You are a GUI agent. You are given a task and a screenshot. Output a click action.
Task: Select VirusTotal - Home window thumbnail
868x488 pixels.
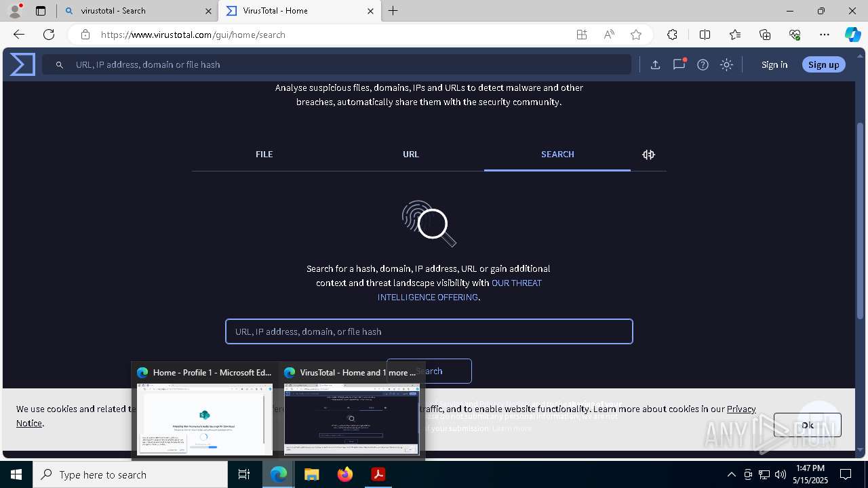pos(351,410)
